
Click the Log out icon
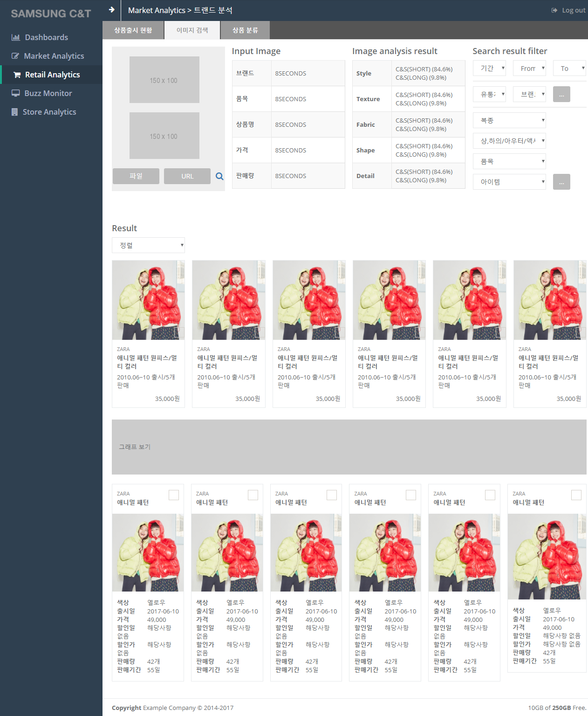coord(554,10)
